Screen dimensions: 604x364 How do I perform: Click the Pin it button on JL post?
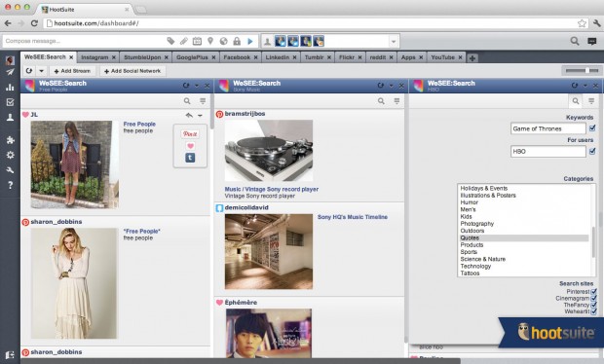coord(190,134)
